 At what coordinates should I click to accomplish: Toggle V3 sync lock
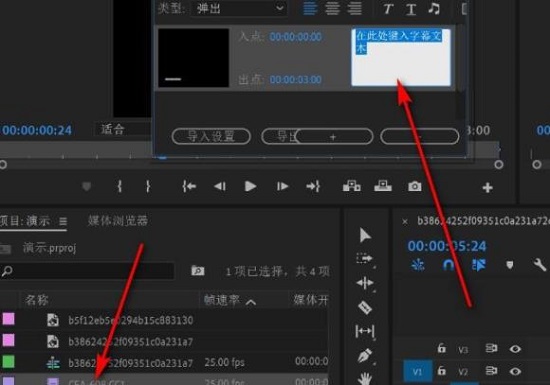[x=491, y=349]
